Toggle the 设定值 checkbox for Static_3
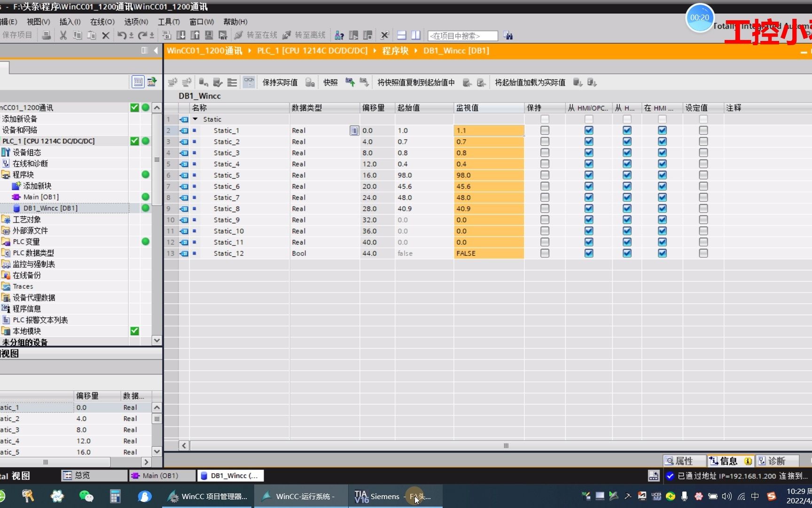 (x=703, y=153)
